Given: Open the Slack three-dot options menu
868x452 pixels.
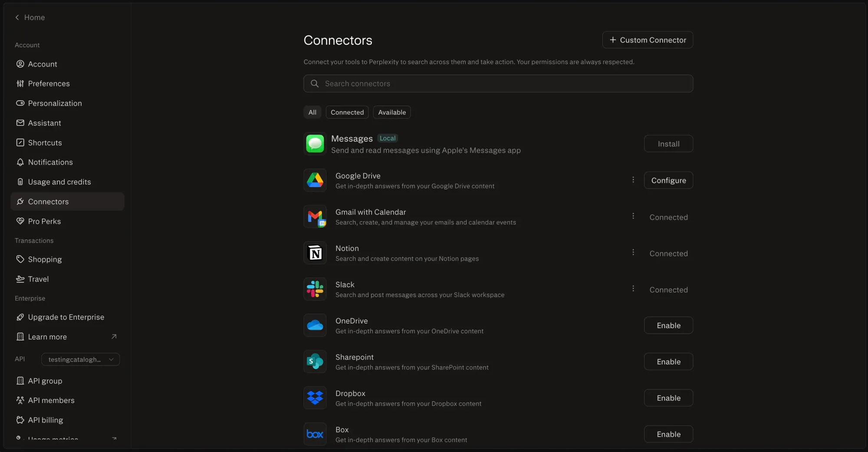Looking at the screenshot, I should [633, 289].
